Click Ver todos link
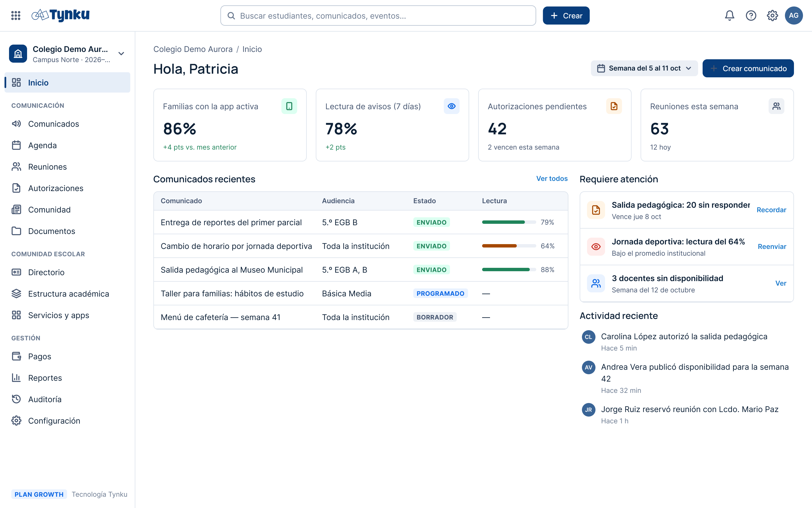This screenshot has height=508, width=812. click(x=551, y=179)
